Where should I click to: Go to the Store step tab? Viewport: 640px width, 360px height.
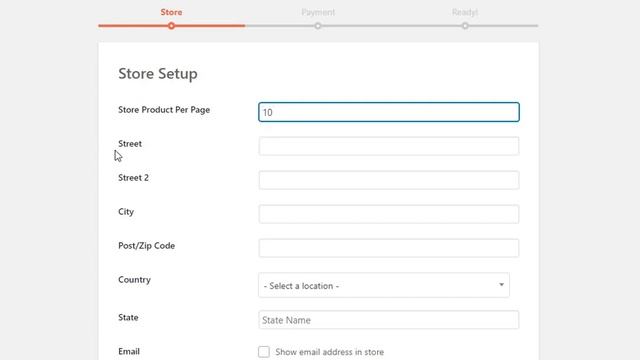coord(171,12)
